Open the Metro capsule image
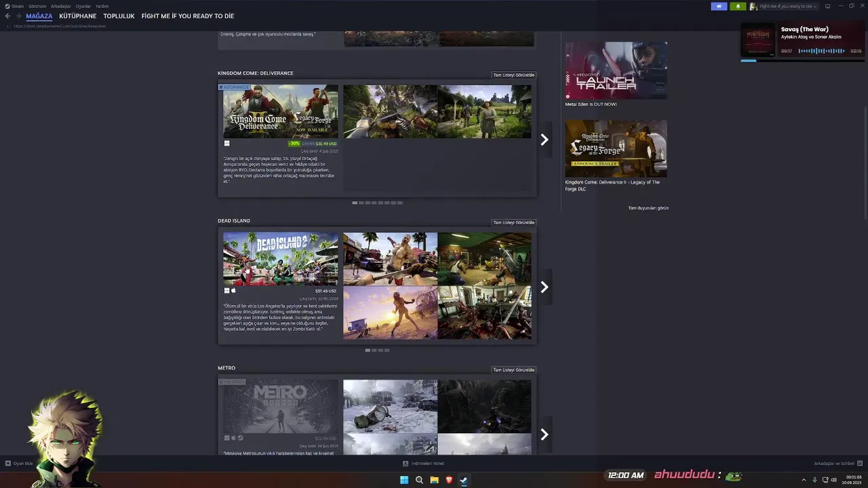Viewport: 868px width, 488px height. tap(280, 406)
